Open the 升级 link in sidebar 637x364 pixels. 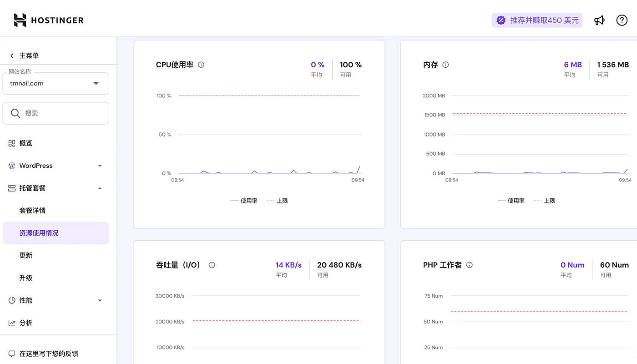(x=26, y=278)
